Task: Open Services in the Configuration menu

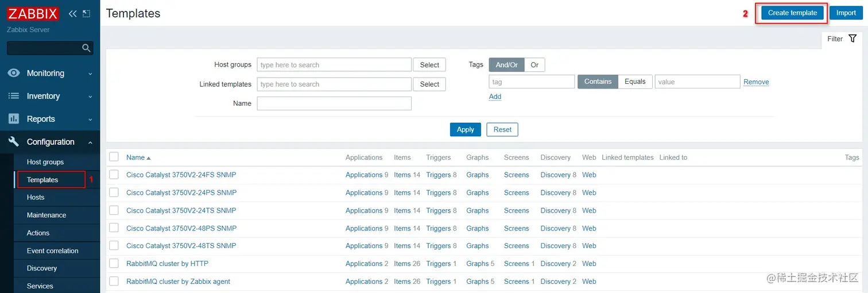Action: click(40, 286)
